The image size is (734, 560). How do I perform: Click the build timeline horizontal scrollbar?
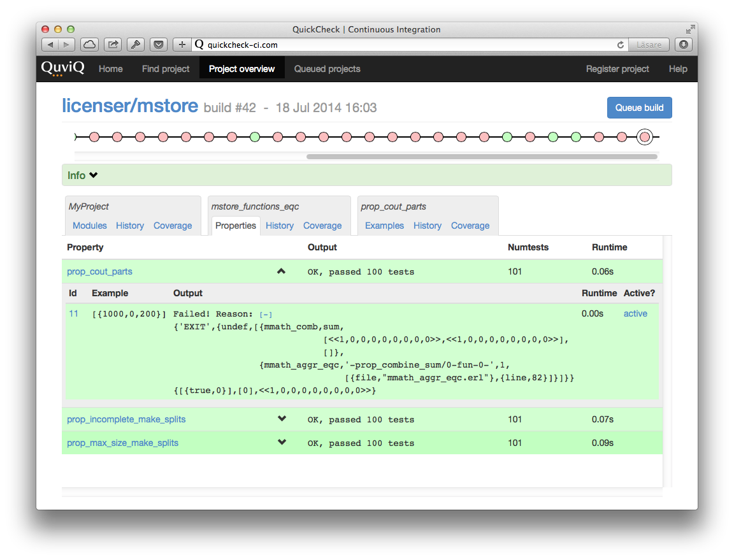coord(482,156)
